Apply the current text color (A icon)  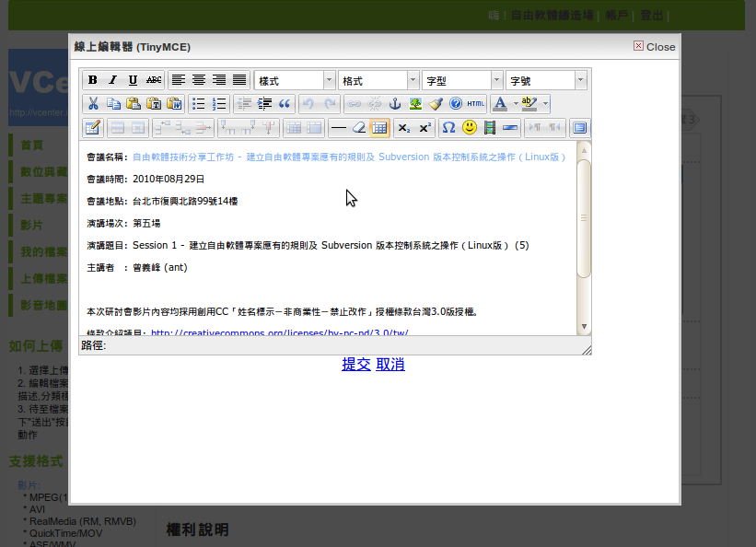500,104
